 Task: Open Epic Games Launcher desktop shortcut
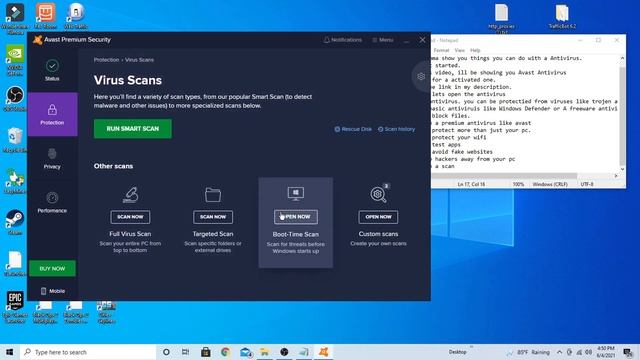(15, 307)
